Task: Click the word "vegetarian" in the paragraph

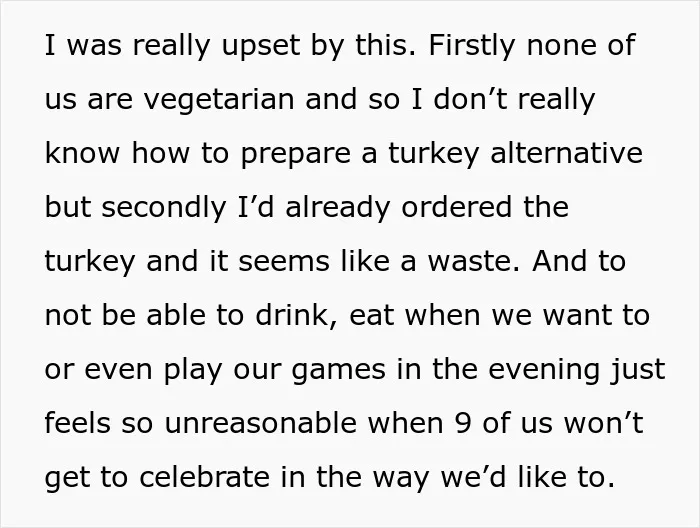Action: 219,100
